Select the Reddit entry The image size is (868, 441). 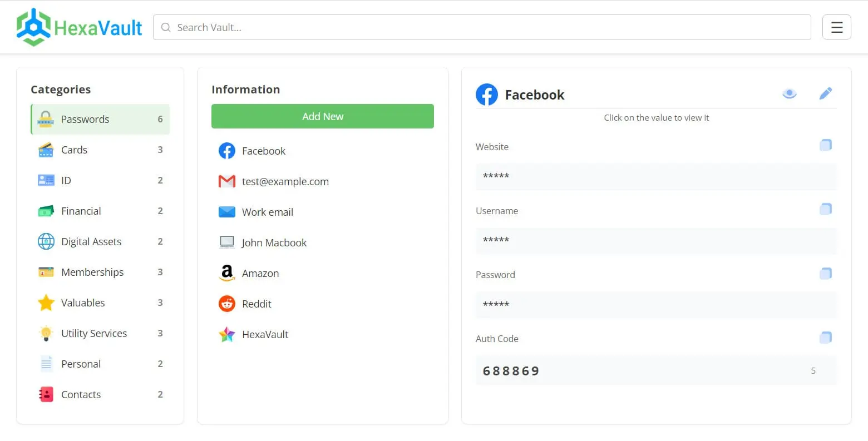(323, 304)
